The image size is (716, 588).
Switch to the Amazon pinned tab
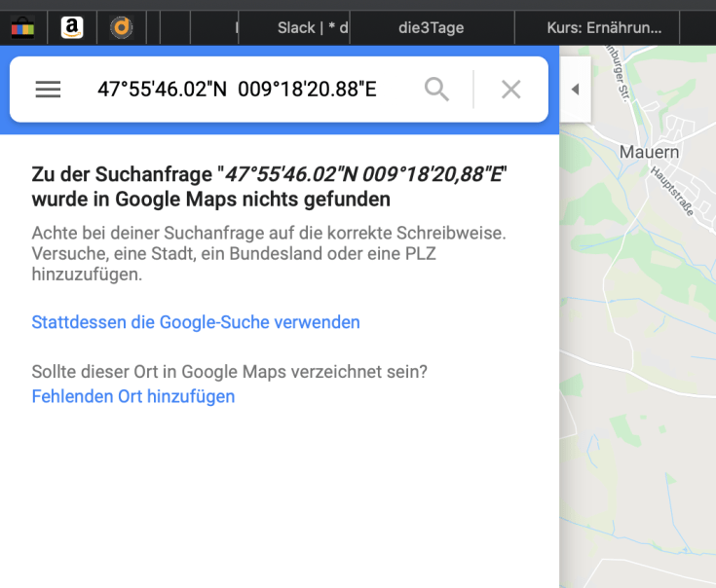pos(71,27)
